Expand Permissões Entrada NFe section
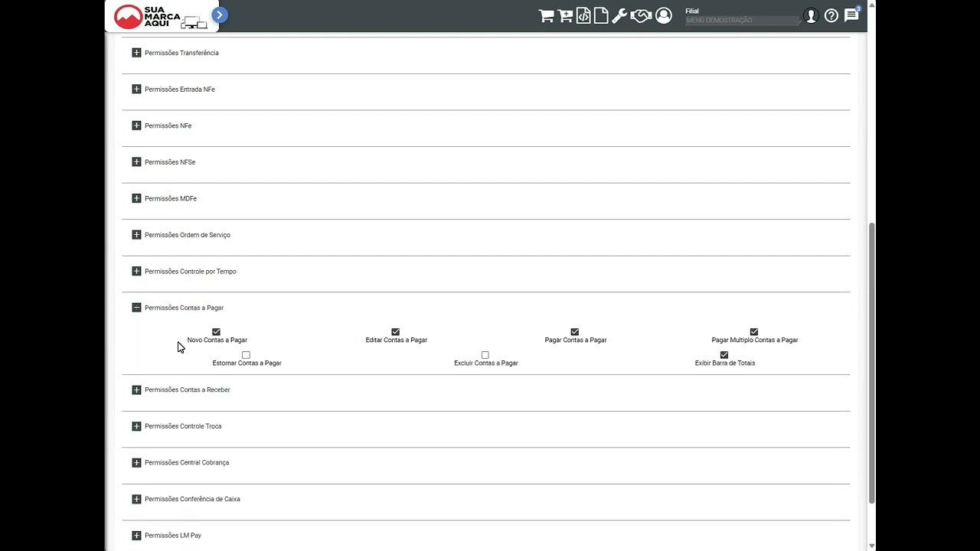Viewport: 980px width, 551px height. click(136, 89)
